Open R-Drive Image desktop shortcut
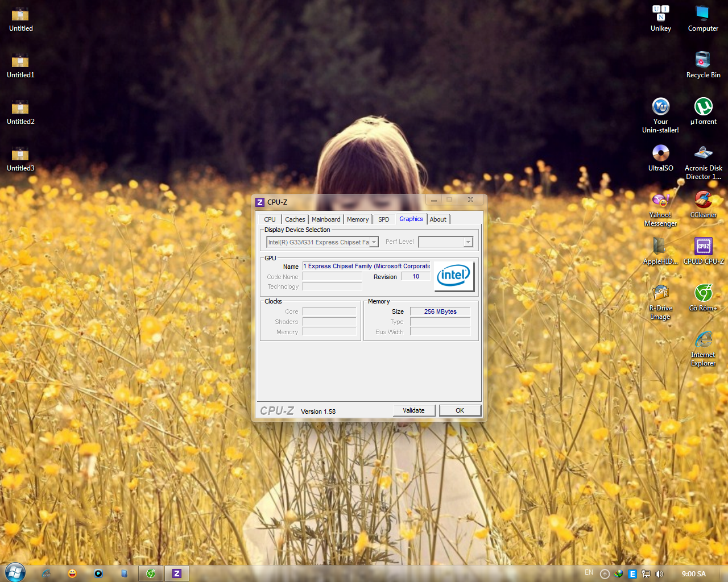 pos(660,302)
